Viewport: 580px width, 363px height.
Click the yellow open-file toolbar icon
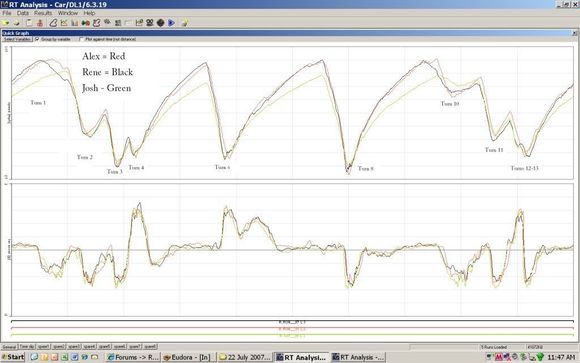tap(6, 23)
